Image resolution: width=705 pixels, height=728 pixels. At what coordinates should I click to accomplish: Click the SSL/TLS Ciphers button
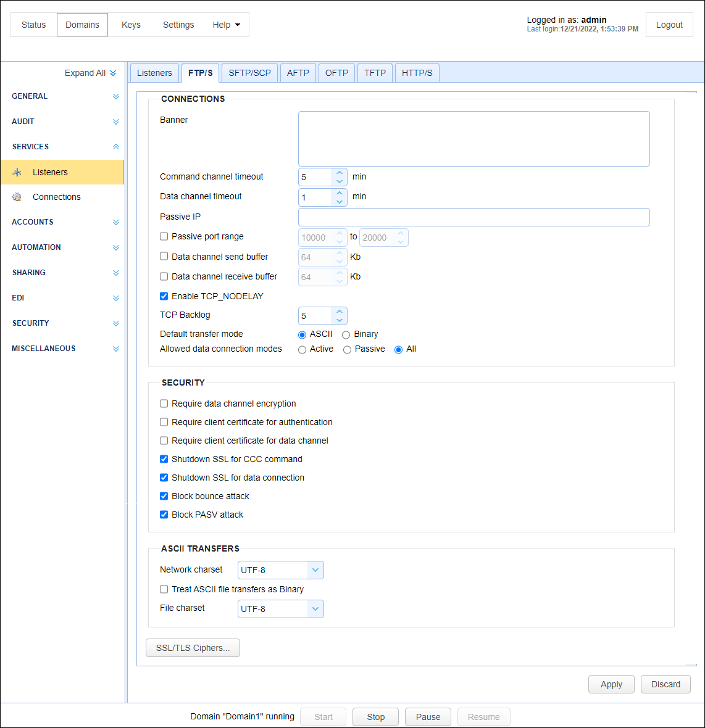(x=193, y=648)
